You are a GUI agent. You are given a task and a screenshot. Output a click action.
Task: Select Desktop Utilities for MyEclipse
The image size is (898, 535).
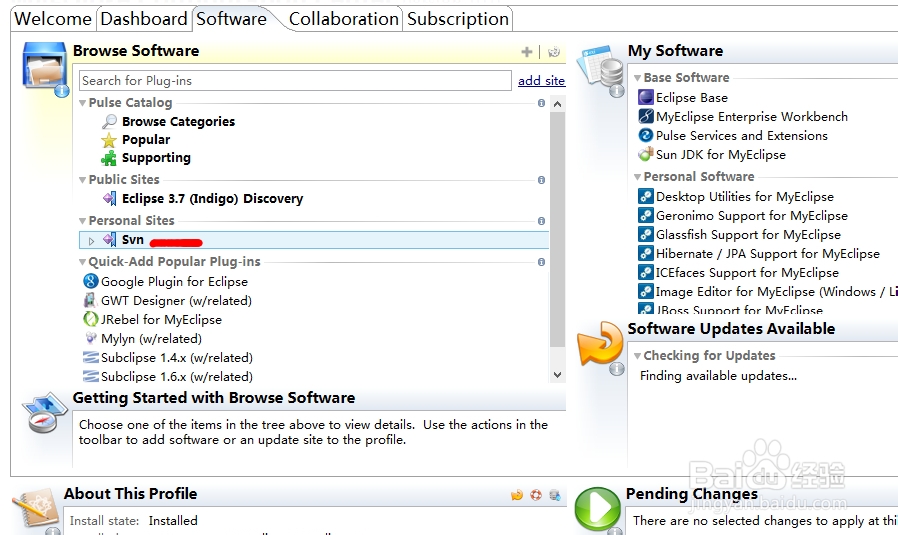point(745,196)
